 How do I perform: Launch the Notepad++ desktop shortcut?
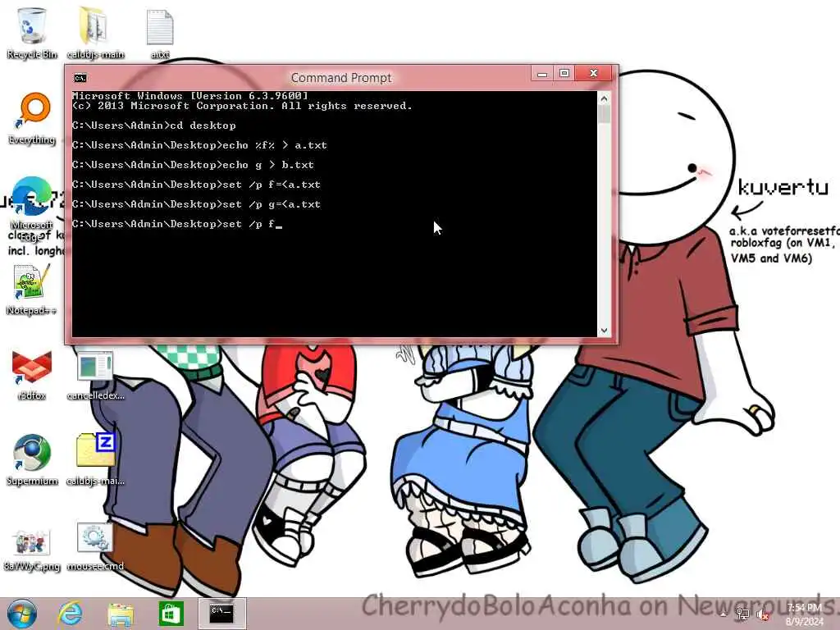click(32, 290)
